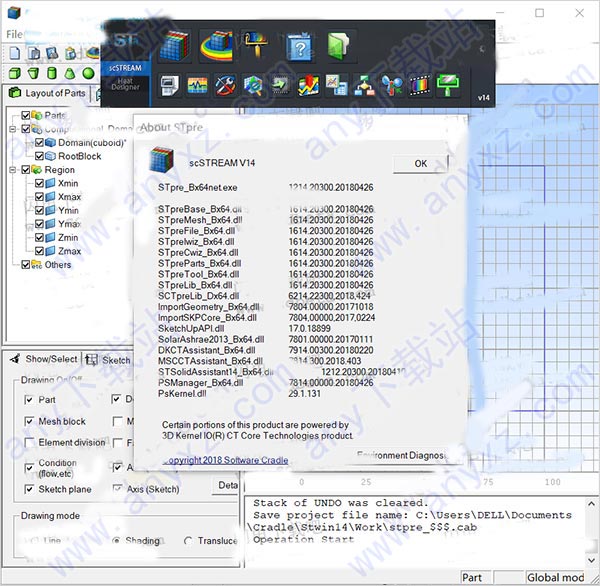This screenshot has width=600, height=586.
Task: Open the wrench and screwdriver tools icon
Action: tap(225, 85)
